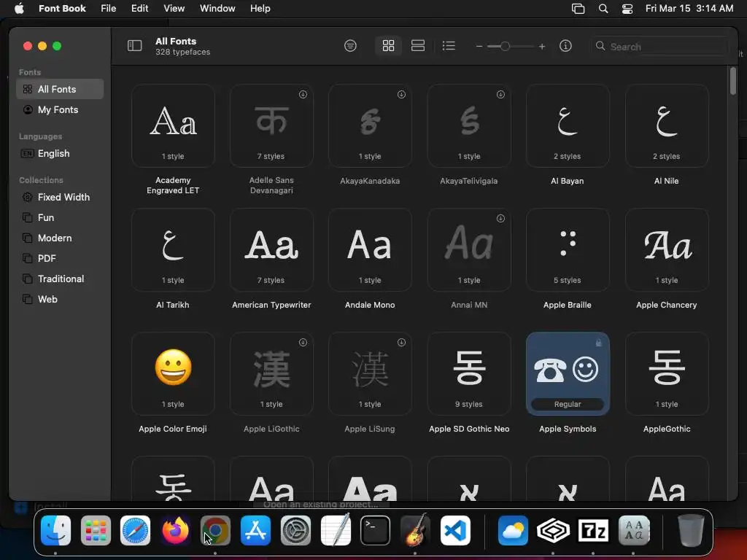Select My Fonts in the sidebar

click(x=60, y=109)
